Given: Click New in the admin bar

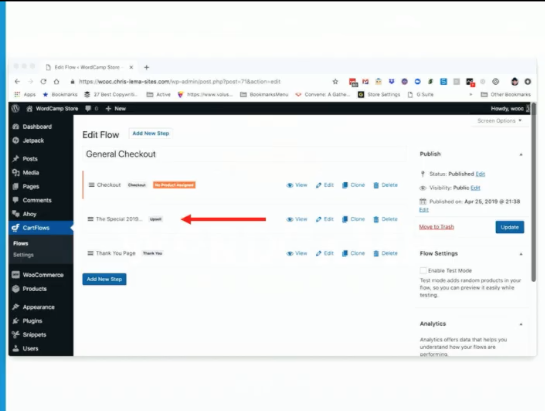Looking at the screenshot, I should click(x=116, y=108).
